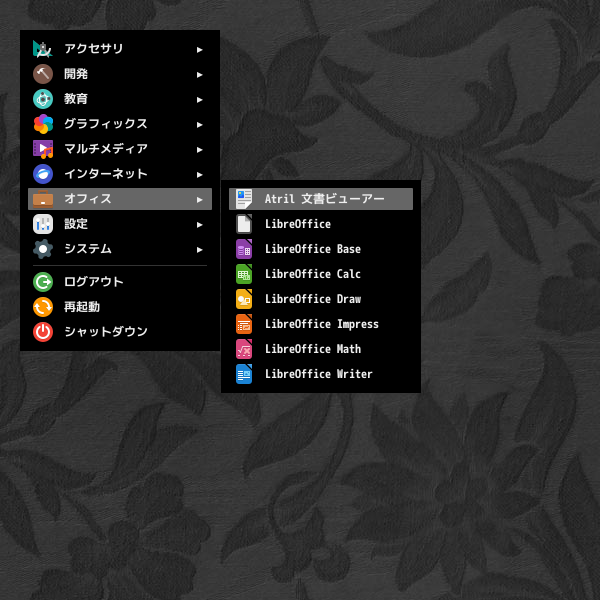The height and width of the screenshot is (600, 600).
Task: Expand the 開発 submenu arrow
Action: (x=199, y=75)
